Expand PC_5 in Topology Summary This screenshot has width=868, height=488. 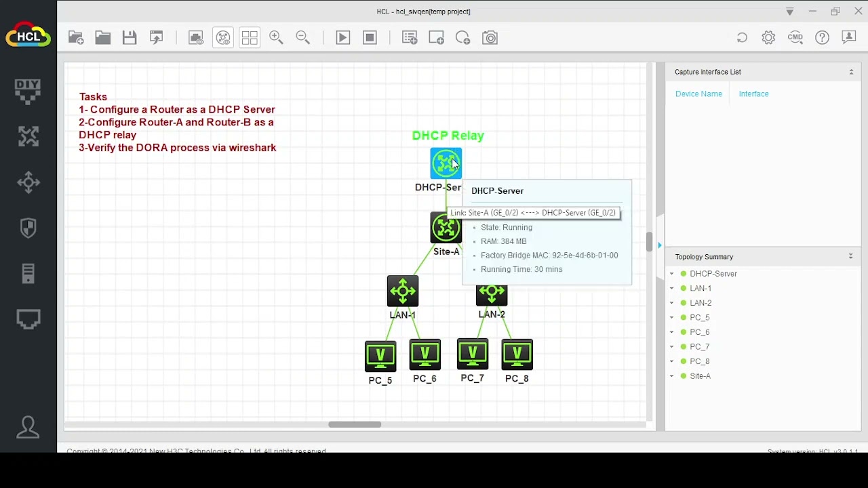pyautogui.click(x=672, y=318)
